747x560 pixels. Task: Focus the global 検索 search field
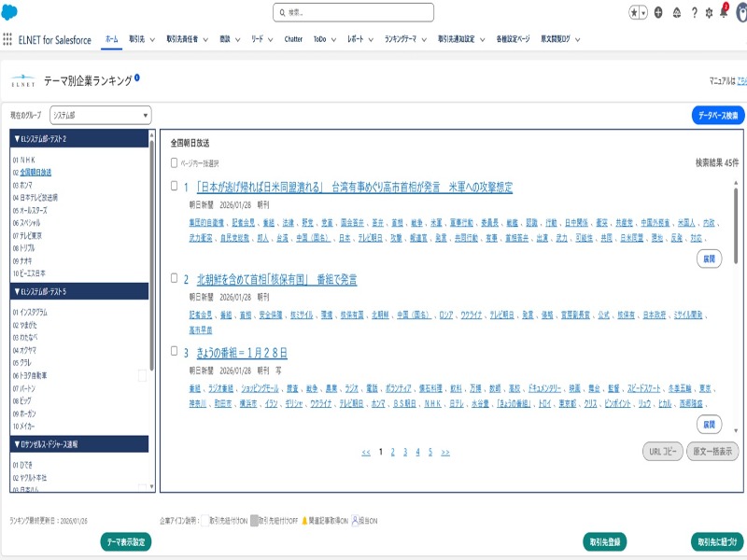(354, 13)
